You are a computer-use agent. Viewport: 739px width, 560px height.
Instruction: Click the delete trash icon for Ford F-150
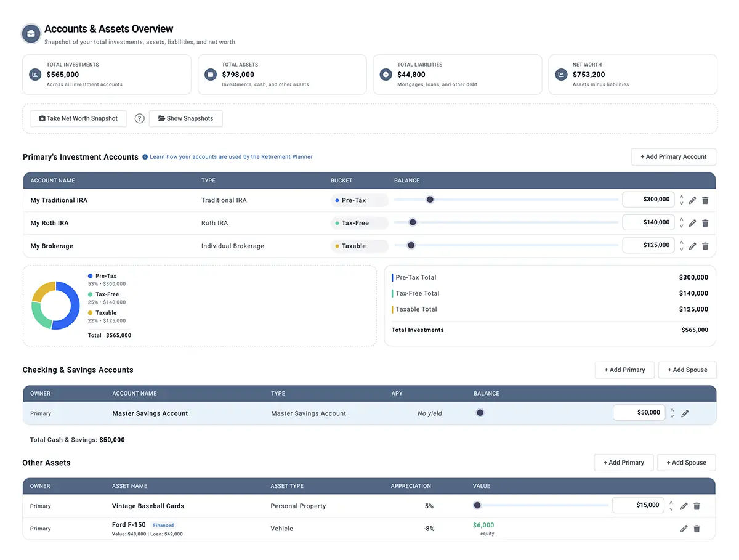pos(697,528)
